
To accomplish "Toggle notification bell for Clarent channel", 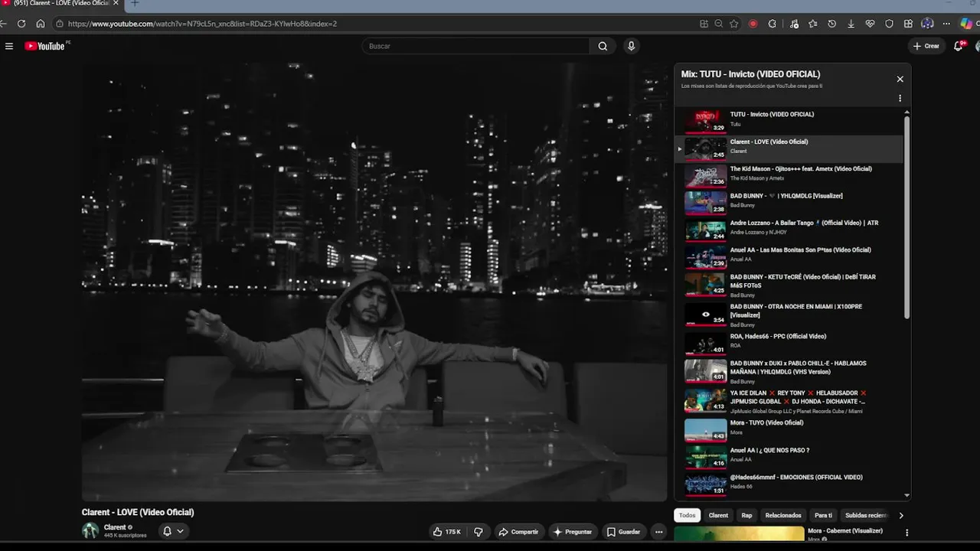I will point(167,531).
